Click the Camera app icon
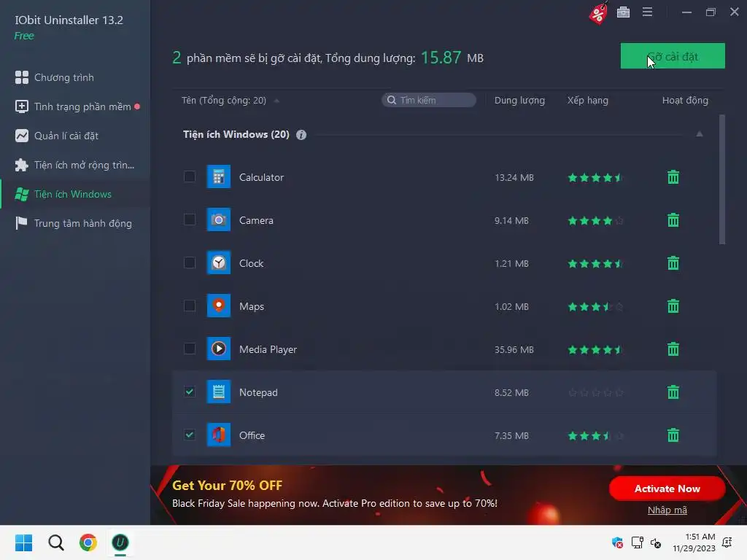This screenshot has height=560, width=747. point(219,219)
